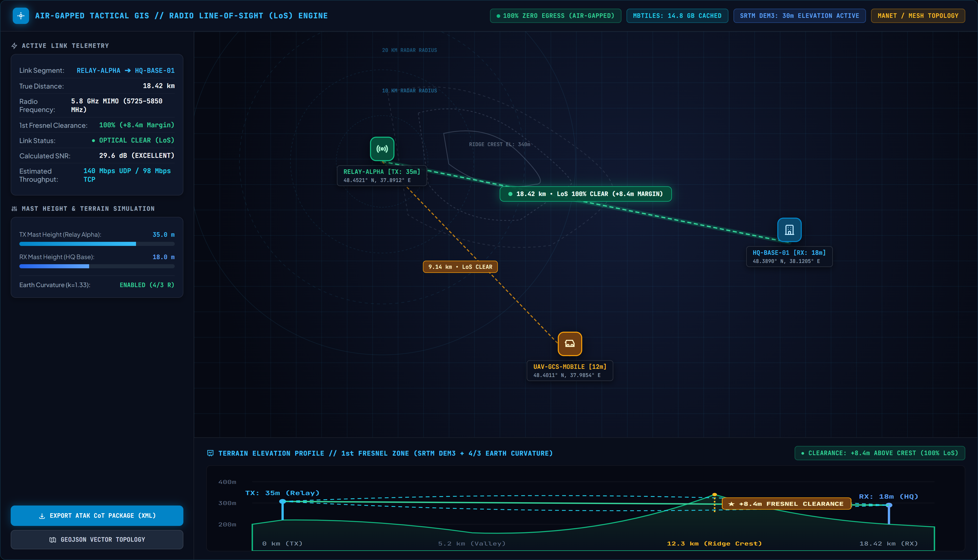Click the MBTiles 14.8 GB cached badge
978x560 pixels.
677,16
